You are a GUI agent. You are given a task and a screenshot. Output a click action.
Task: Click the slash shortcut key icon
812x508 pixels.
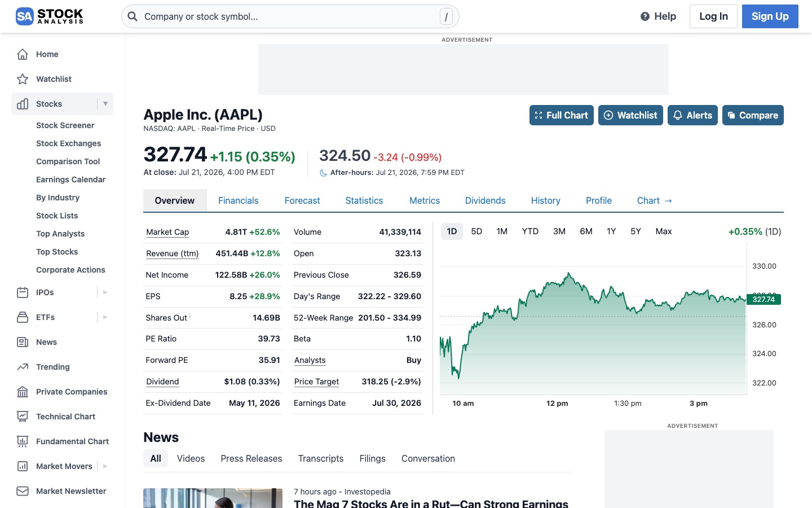coord(446,17)
